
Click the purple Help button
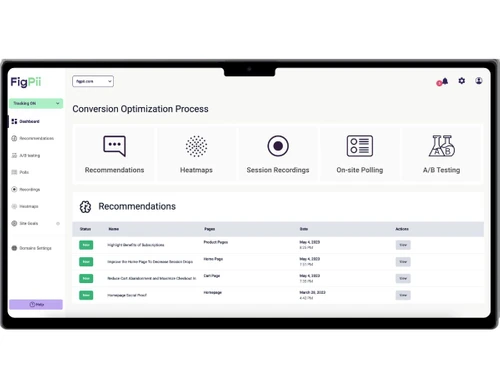coord(36,304)
